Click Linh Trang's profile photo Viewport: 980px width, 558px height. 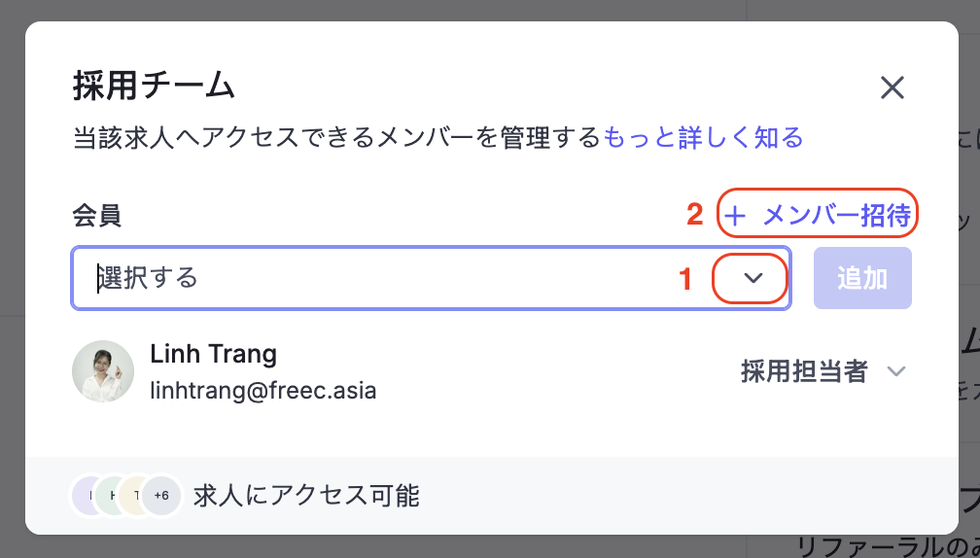coord(103,371)
